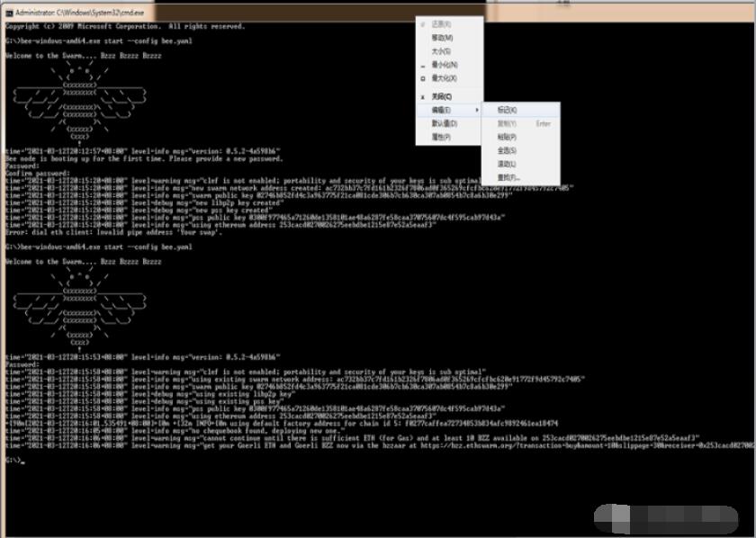Click the minimize icon beside 最小化(N)
756x538 pixels.
pyautogui.click(x=422, y=66)
